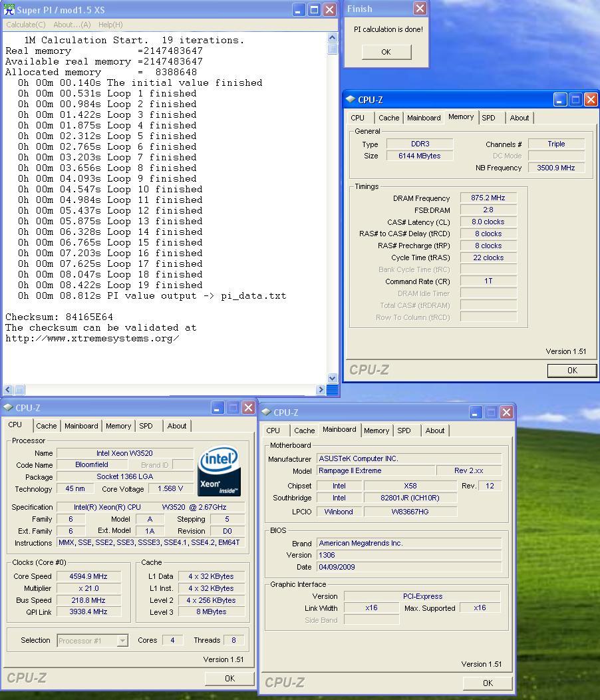Switch to About tab in Memory window
Viewport: 600px width, 700px height.
pyautogui.click(x=520, y=118)
